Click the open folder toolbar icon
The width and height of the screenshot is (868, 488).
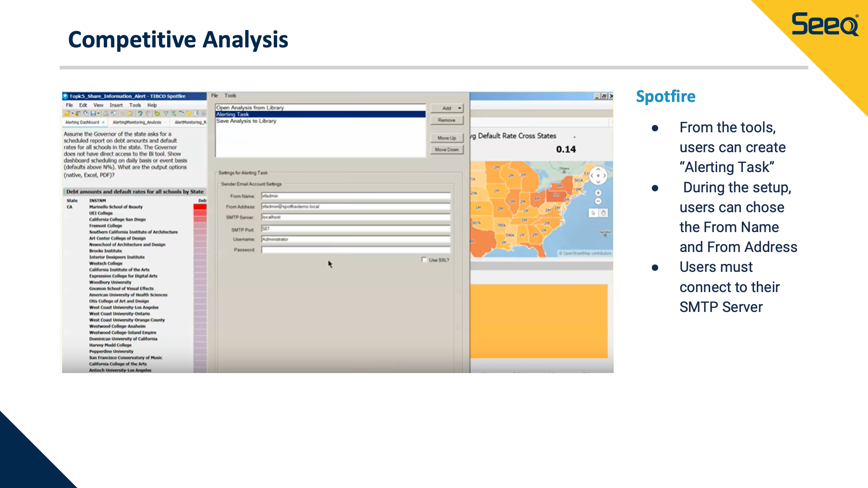pos(67,113)
